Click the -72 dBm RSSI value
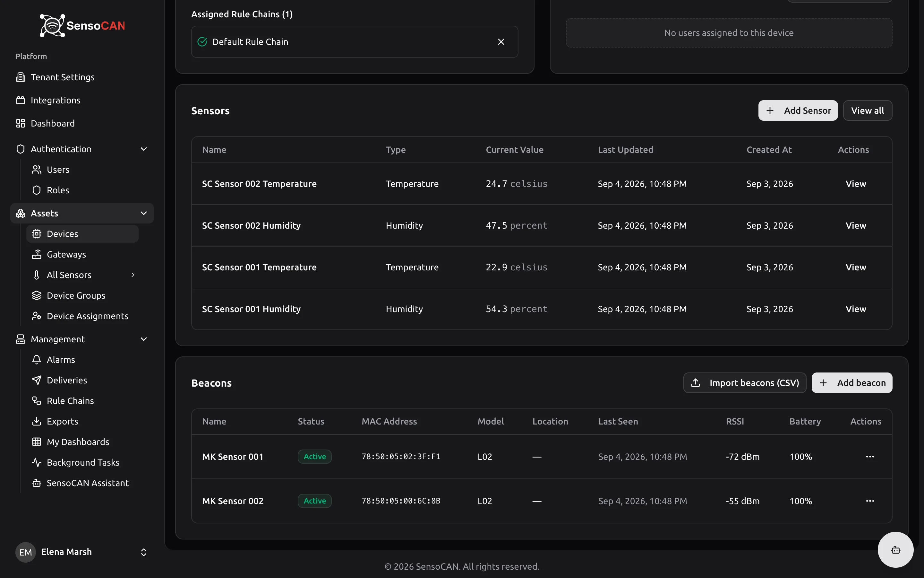This screenshot has width=924, height=578. click(x=743, y=456)
